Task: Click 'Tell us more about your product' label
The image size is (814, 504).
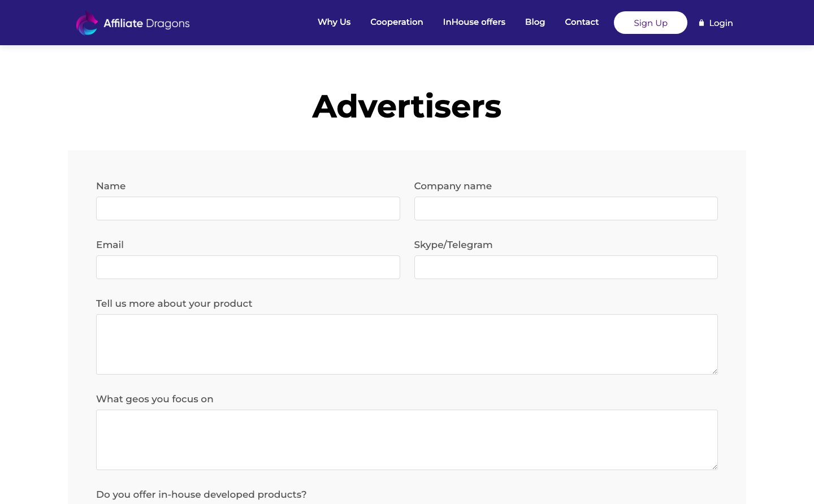Action: pos(174,303)
